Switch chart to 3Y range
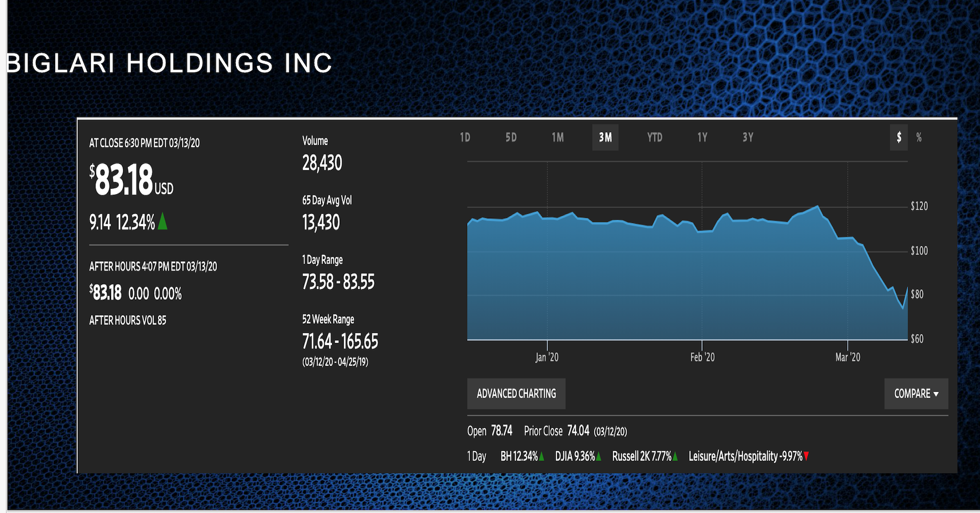This screenshot has width=980, height=513. pos(748,137)
